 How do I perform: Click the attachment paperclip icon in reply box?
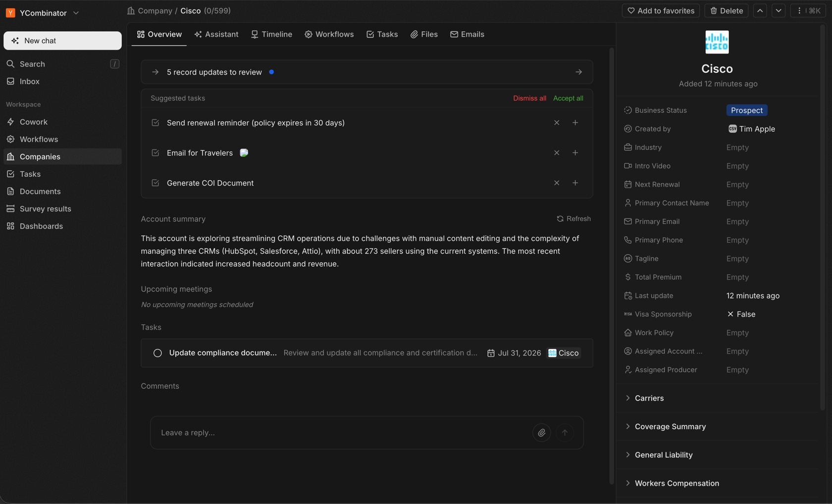coord(542,433)
